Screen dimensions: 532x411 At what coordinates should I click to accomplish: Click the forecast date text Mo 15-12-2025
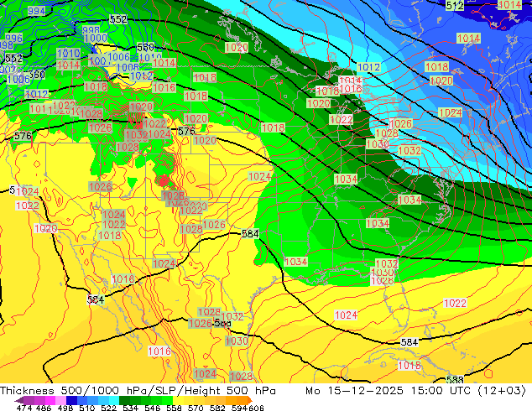coord(354,391)
